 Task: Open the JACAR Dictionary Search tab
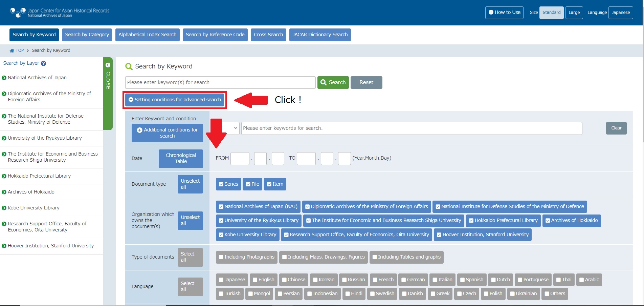[x=320, y=35]
